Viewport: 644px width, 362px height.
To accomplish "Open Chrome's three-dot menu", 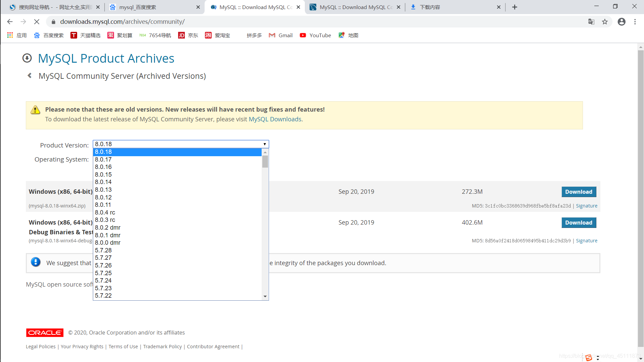I will (x=635, y=22).
